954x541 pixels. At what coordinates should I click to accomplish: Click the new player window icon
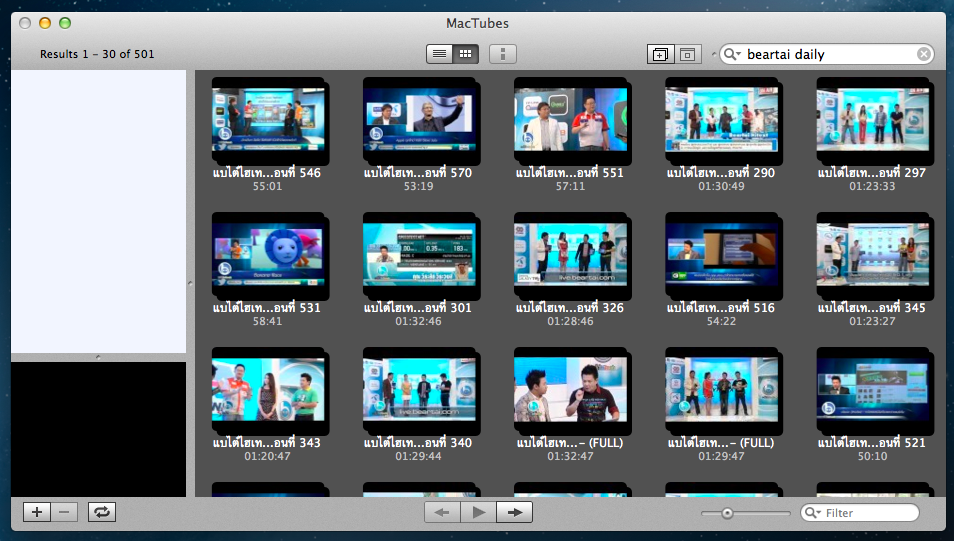click(x=661, y=54)
